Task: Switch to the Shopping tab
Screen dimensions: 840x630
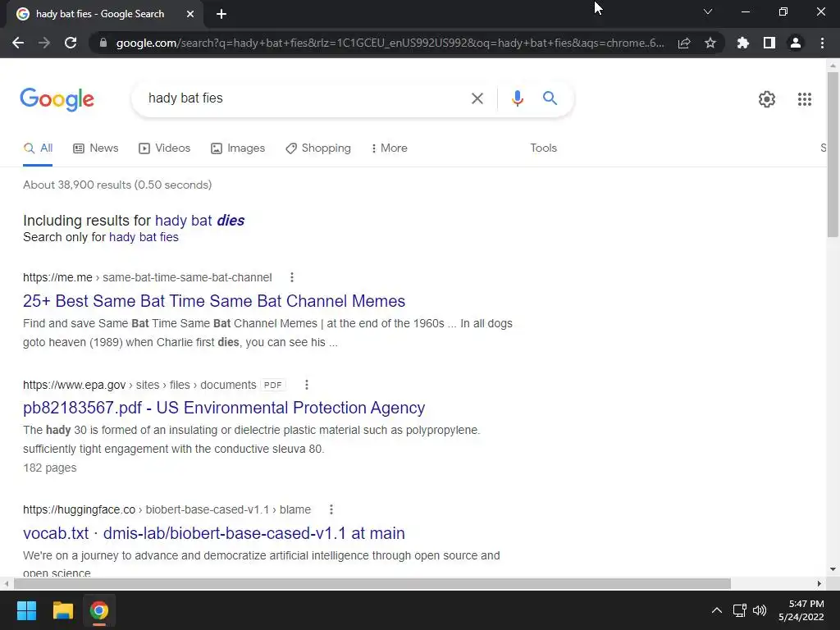Action: click(x=317, y=148)
